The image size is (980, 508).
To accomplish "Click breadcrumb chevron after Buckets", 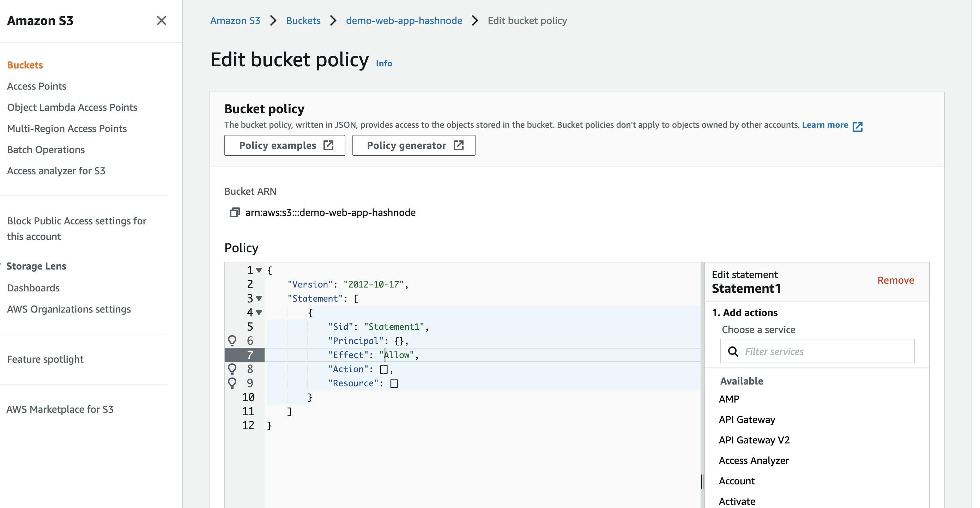I will pos(333,20).
